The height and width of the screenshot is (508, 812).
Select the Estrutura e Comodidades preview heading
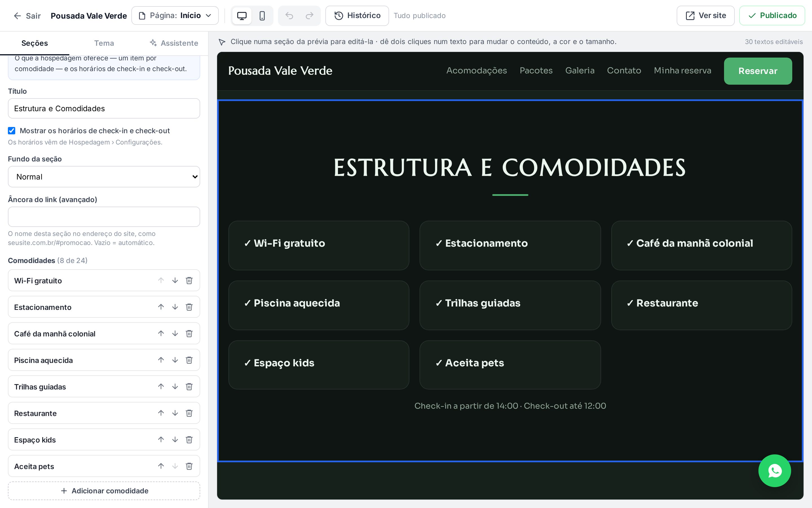tap(510, 167)
